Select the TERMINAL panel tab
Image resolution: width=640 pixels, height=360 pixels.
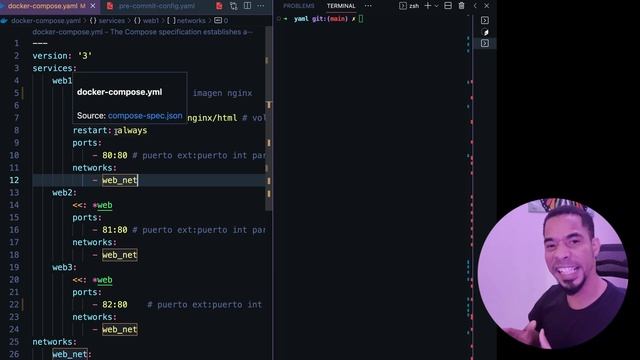point(341,6)
